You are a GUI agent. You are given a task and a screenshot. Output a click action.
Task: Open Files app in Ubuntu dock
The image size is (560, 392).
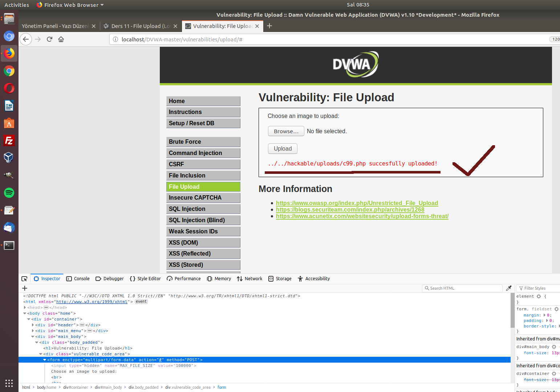pyautogui.click(x=9, y=19)
